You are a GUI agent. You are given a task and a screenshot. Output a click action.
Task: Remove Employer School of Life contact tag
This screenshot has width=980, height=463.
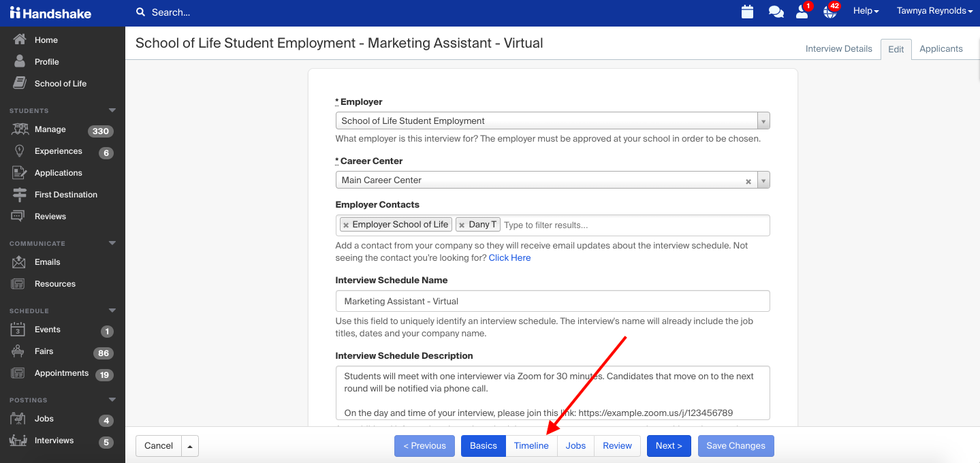coord(346,225)
